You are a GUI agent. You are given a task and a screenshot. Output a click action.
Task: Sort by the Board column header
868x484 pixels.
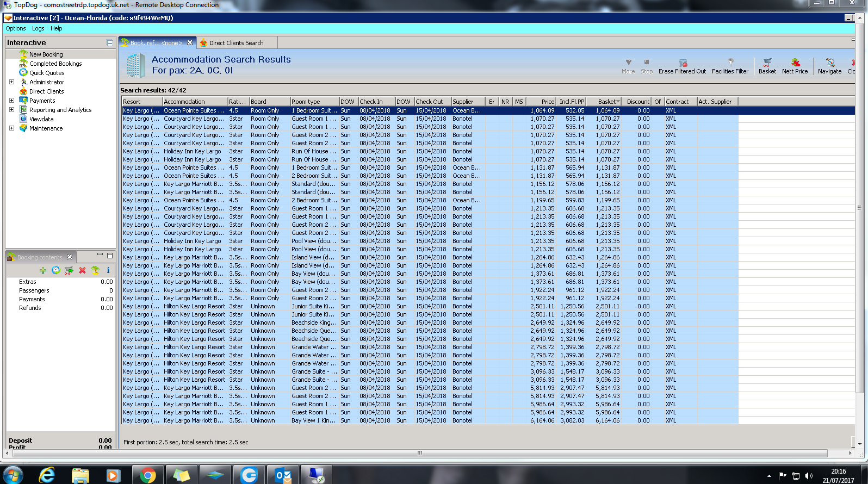270,102
